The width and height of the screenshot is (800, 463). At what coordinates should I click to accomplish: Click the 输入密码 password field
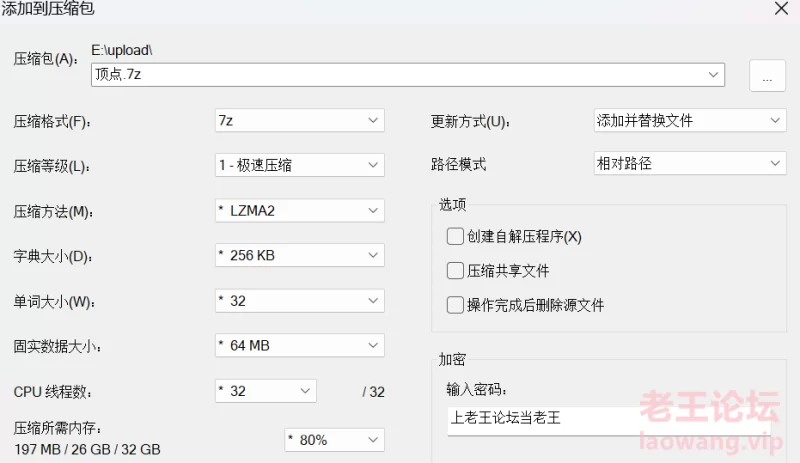[x=609, y=421]
